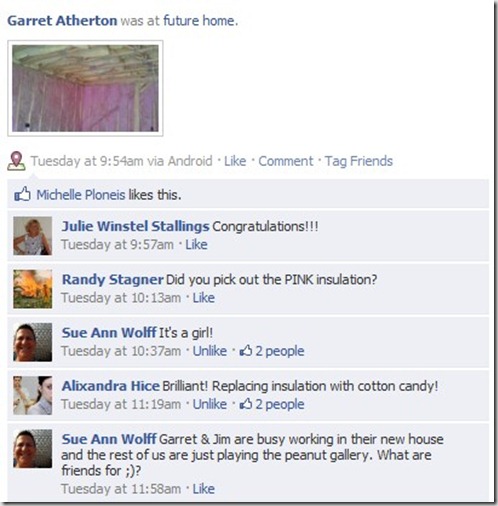Screen dimensions: 498x506
Task: Open Julie Winstel Stallings' profile picture
Action: tap(33, 236)
